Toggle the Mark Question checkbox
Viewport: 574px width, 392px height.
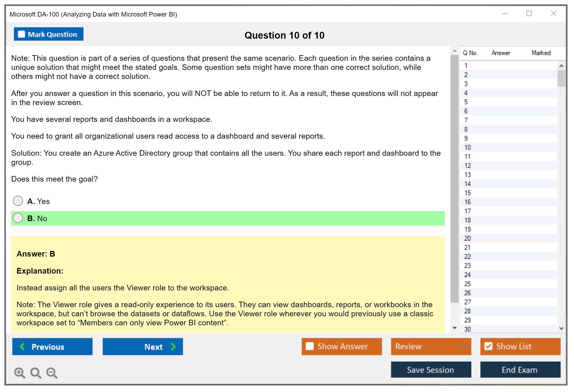21,34
